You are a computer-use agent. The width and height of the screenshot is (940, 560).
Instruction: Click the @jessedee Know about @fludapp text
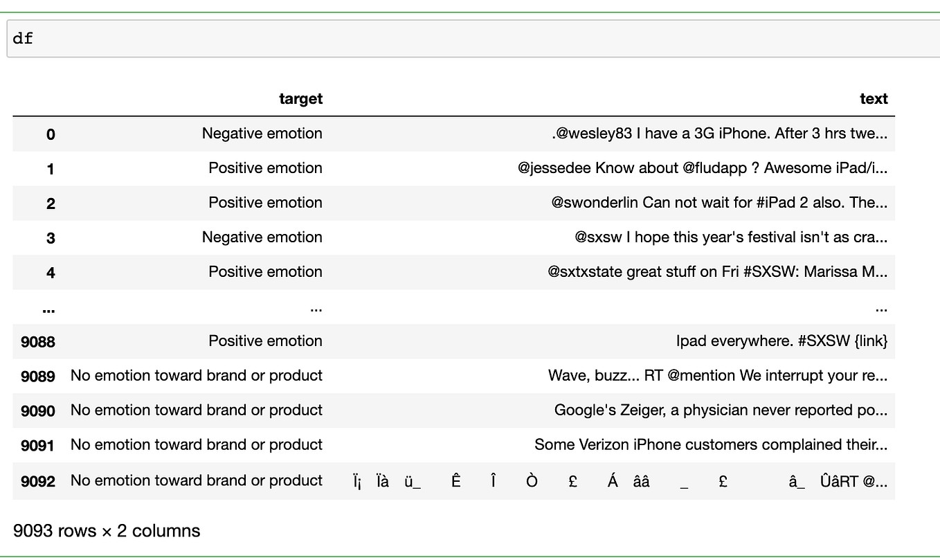(702, 168)
